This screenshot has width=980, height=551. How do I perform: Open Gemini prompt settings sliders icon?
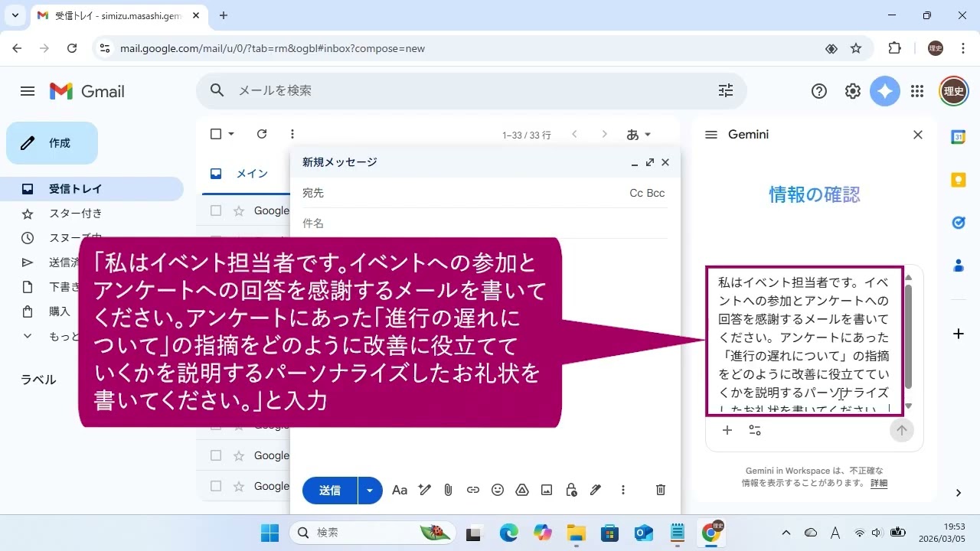(x=755, y=430)
